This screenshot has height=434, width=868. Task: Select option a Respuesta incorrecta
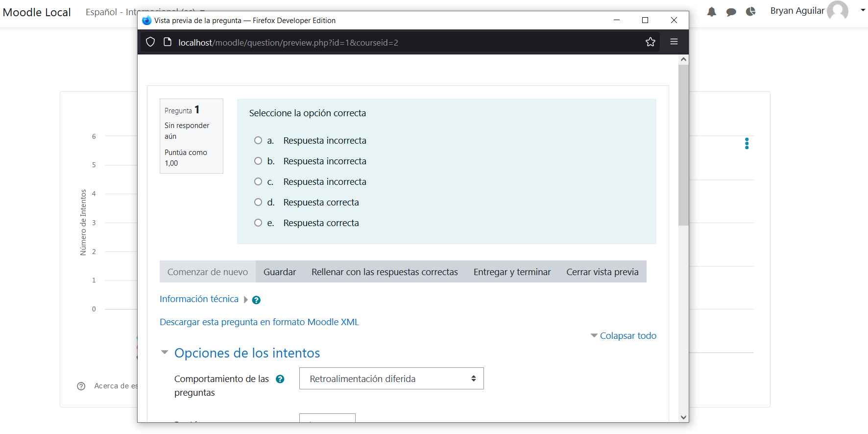tap(258, 140)
